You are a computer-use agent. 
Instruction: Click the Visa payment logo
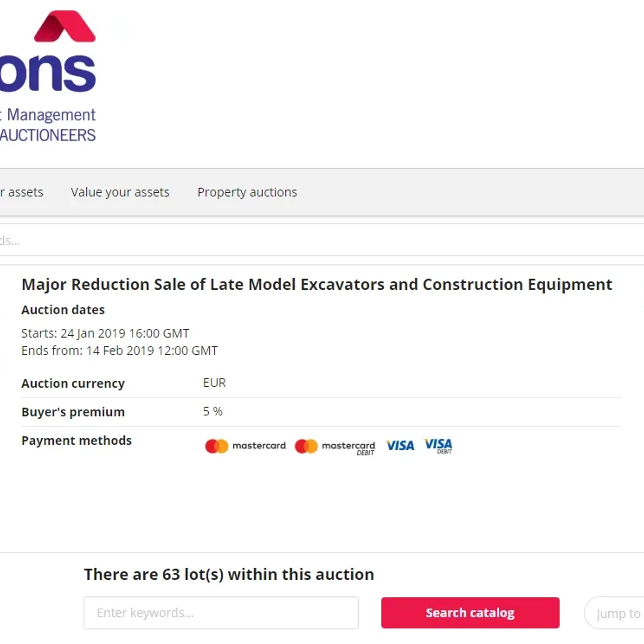click(x=400, y=446)
